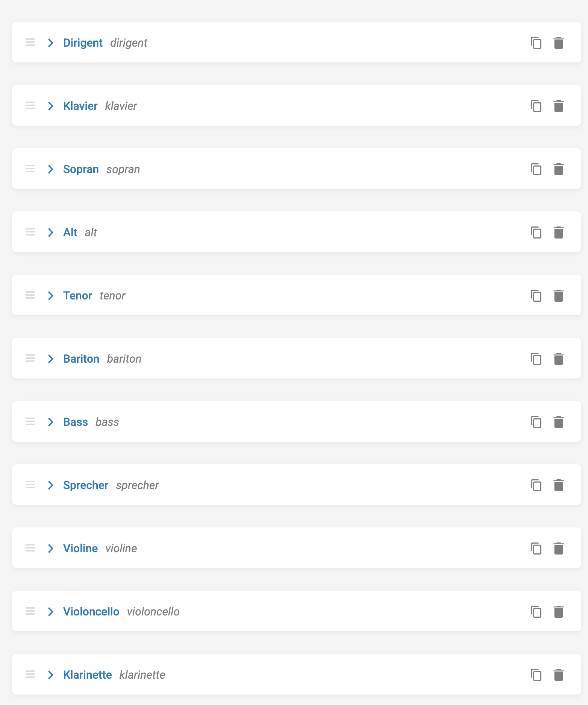Grab the Klavier drag handle
Viewport: 588px width, 705px height.
[30, 106]
